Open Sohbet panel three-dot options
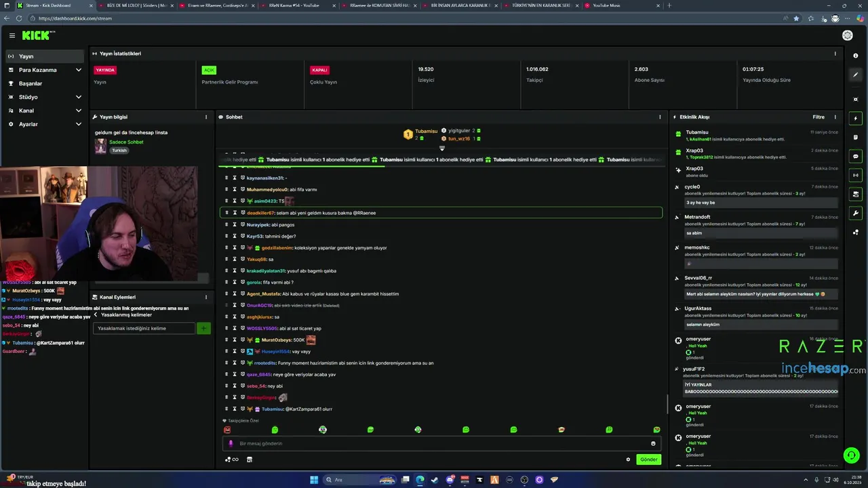This screenshot has height=488, width=868. pos(660,117)
